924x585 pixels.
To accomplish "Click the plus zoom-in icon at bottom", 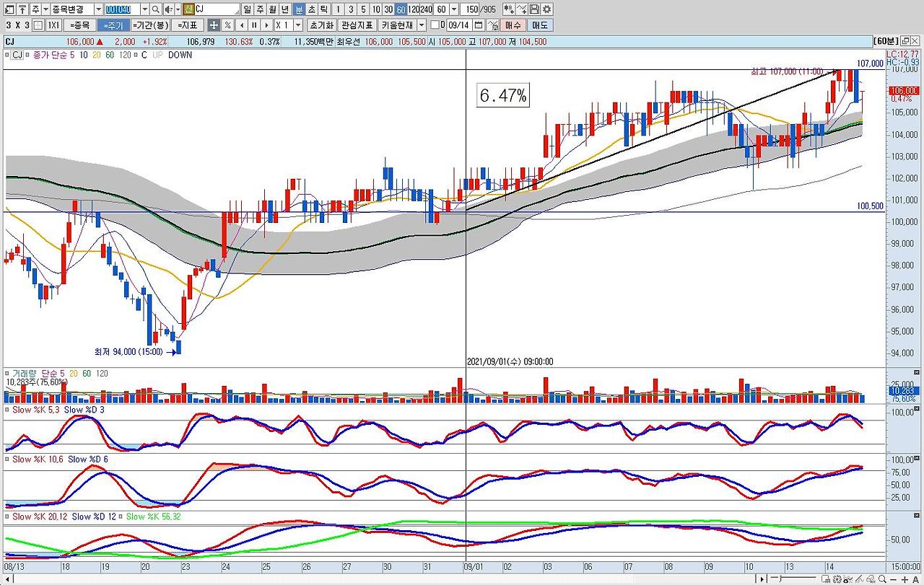I will point(905,579).
